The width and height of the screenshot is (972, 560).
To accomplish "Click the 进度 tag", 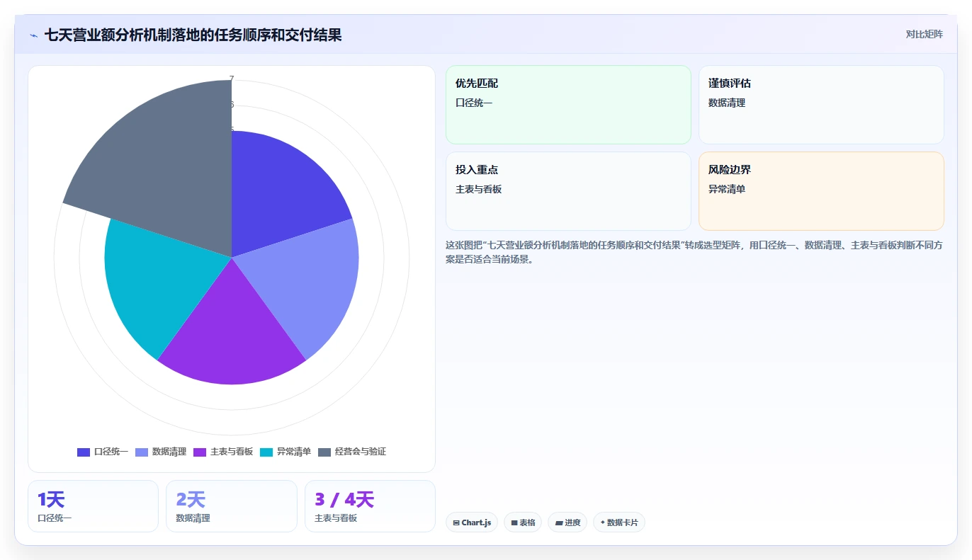I will 567,522.
